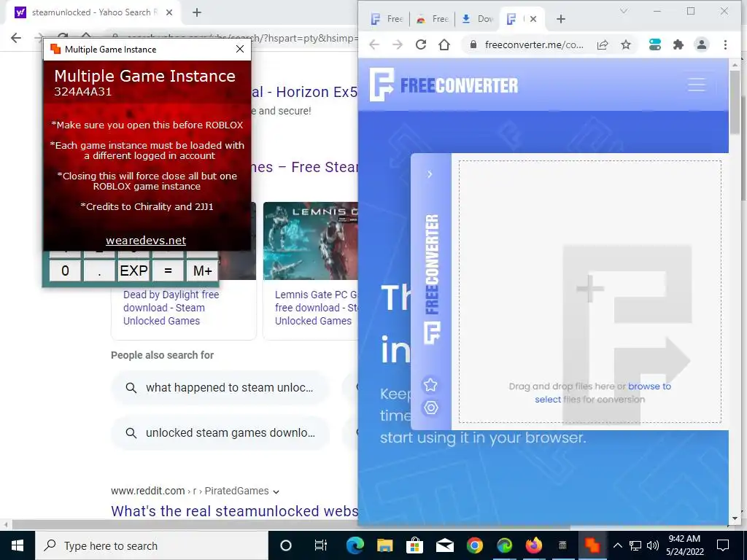747x560 pixels.
Task: Click the calculator decimal point key
Action: tap(99, 271)
